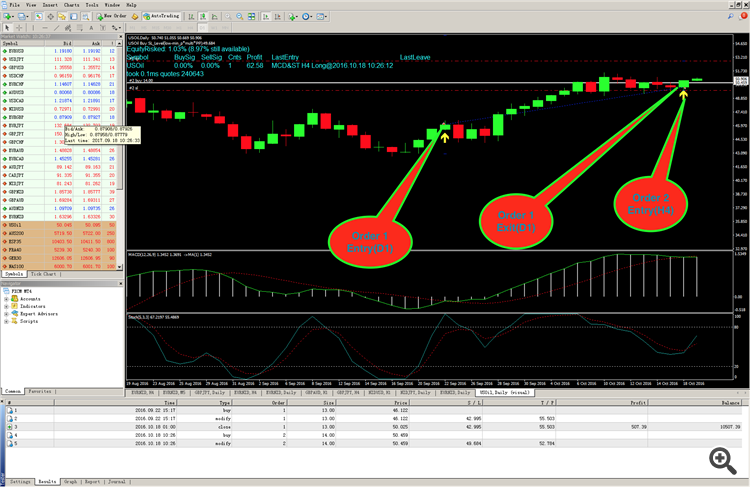Open the Tools menu
750x487 pixels.
pos(92,5)
